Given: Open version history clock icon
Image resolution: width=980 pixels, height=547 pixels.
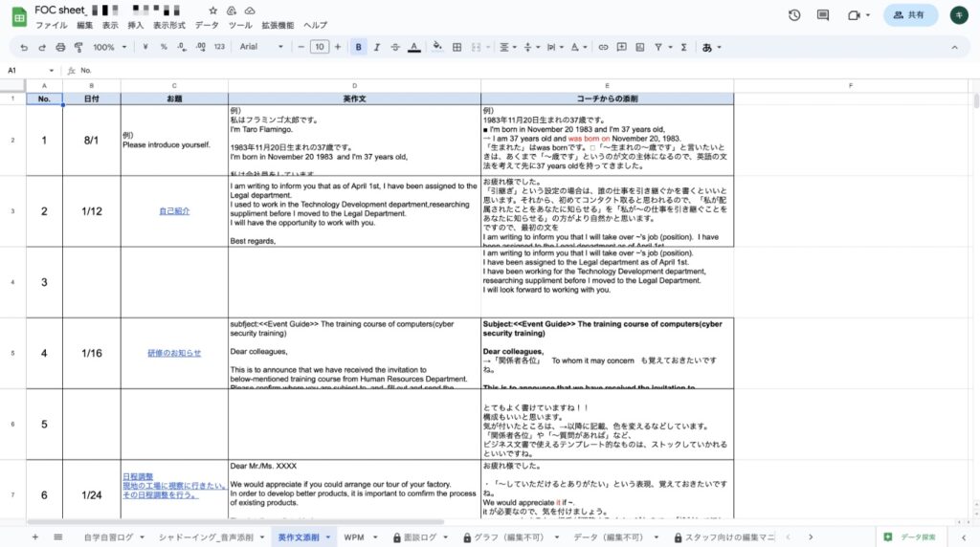Looking at the screenshot, I should pos(794,15).
